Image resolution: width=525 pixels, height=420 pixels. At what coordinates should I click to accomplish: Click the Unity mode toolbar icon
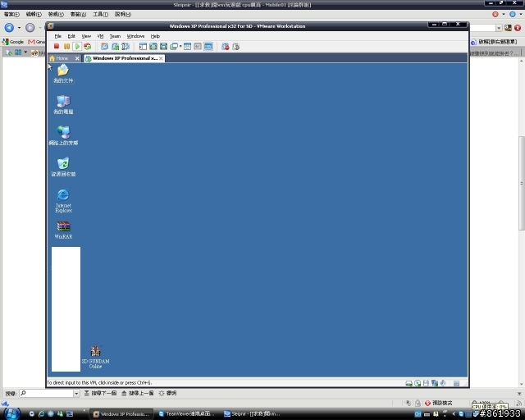pos(174,47)
